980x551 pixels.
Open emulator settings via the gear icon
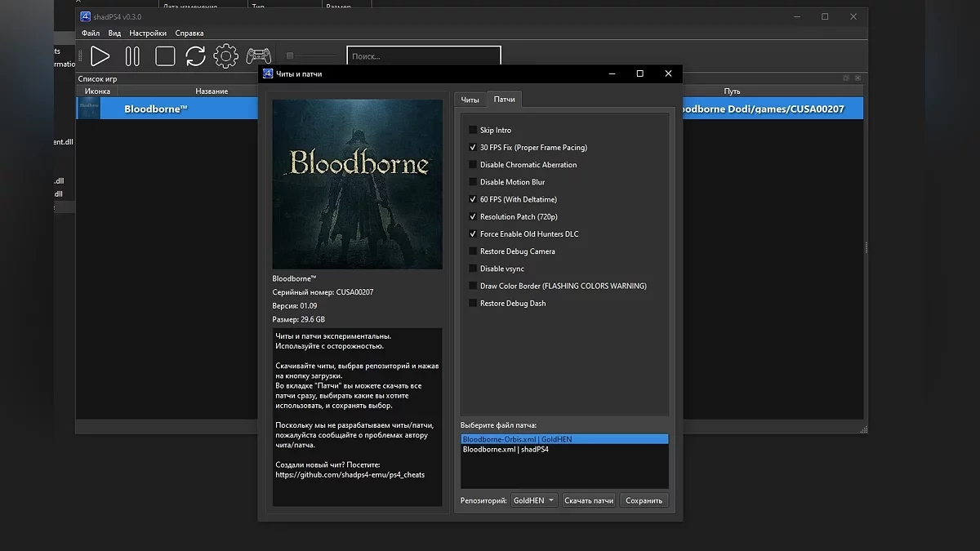click(226, 56)
